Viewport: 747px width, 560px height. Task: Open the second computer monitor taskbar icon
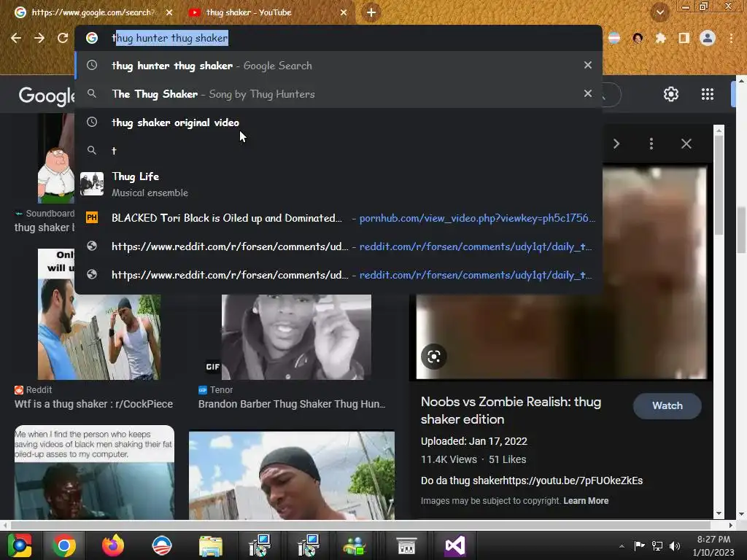pos(309,545)
